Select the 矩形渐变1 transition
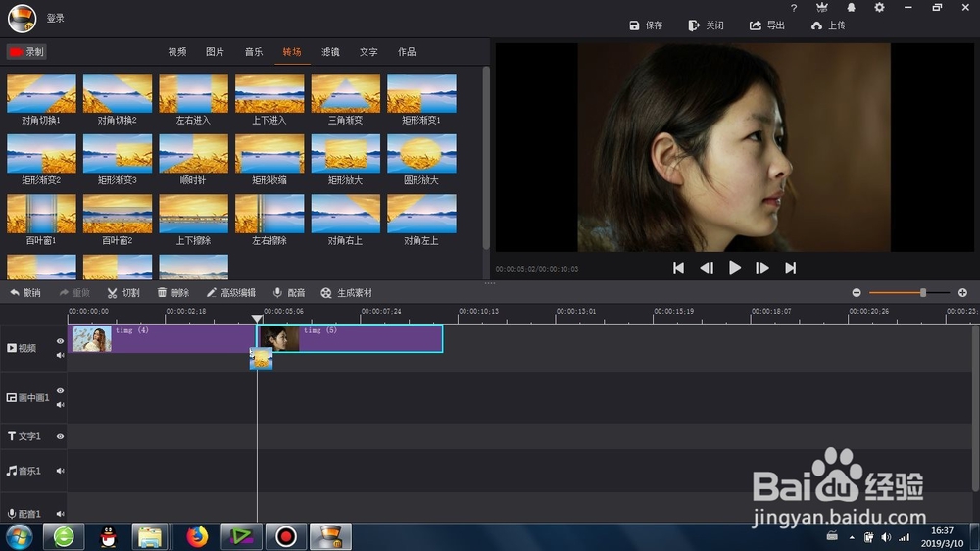The image size is (980, 551). tap(421, 93)
